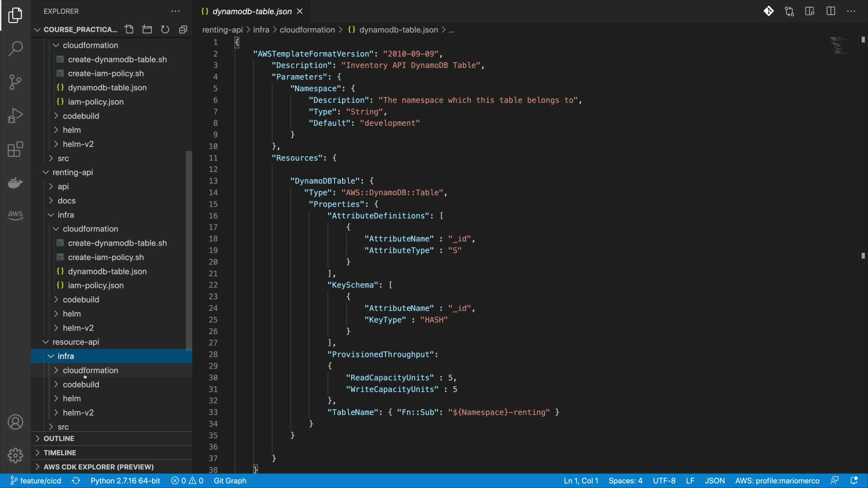Open the Extensions view

tap(15, 149)
